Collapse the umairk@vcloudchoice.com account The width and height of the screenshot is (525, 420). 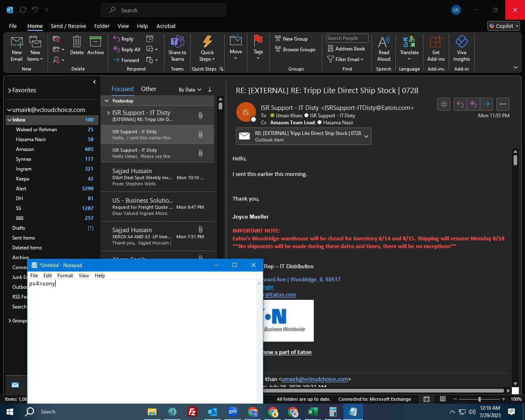9,110
